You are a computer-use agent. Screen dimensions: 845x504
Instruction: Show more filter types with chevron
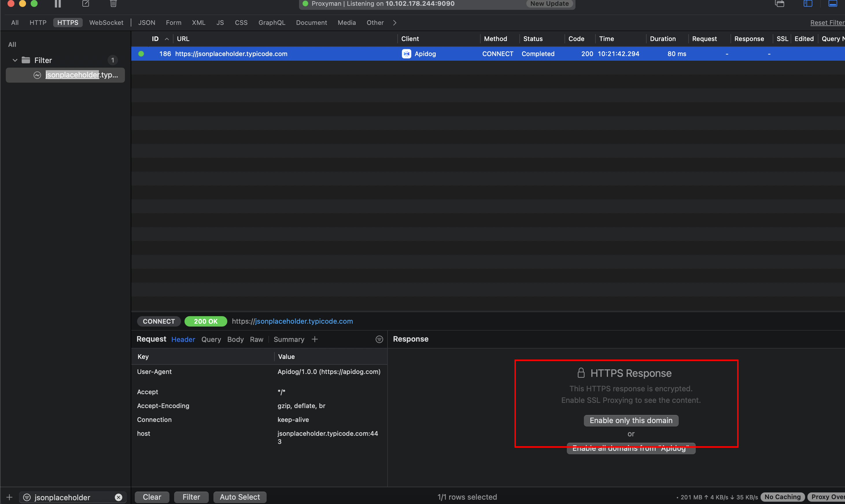[394, 23]
